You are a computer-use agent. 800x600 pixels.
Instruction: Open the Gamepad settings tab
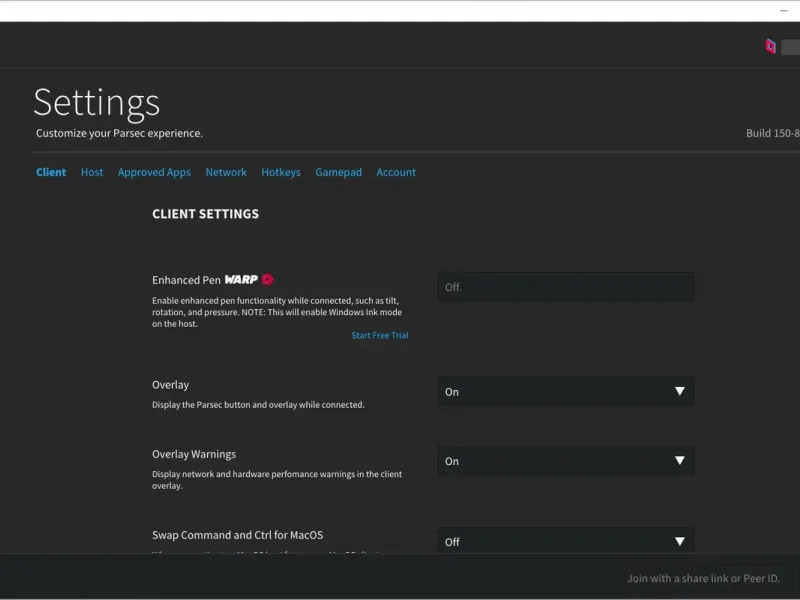tap(339, 172)
